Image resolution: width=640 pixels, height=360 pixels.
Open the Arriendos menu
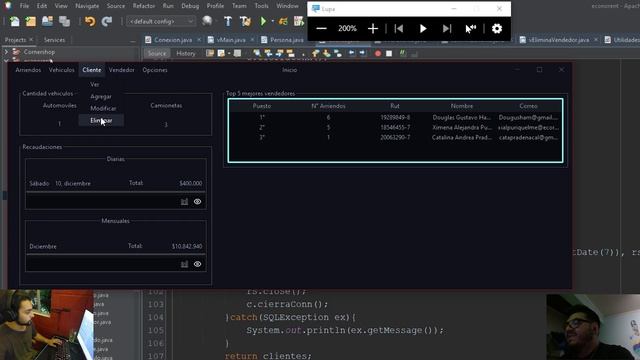pos(28,70)
